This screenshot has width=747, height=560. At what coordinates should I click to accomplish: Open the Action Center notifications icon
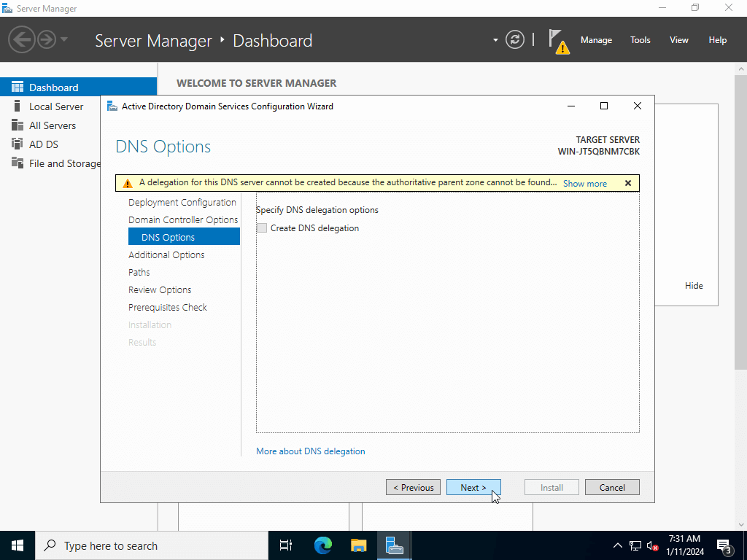click(724, 546)
